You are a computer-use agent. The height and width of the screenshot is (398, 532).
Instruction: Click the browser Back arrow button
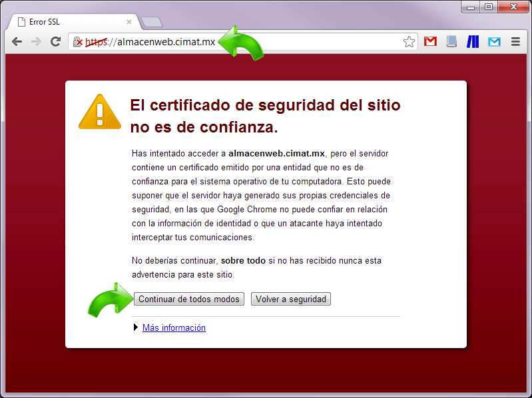pos(17,42)
